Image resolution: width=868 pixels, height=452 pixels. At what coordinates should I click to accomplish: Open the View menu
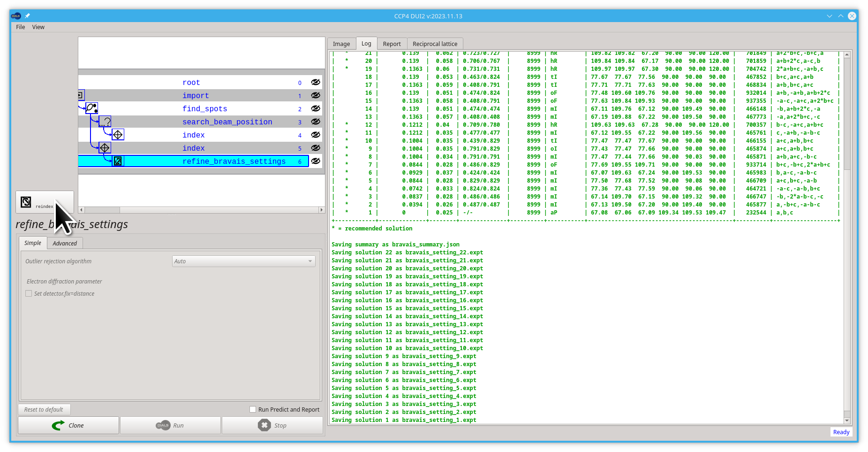point(38,27)
